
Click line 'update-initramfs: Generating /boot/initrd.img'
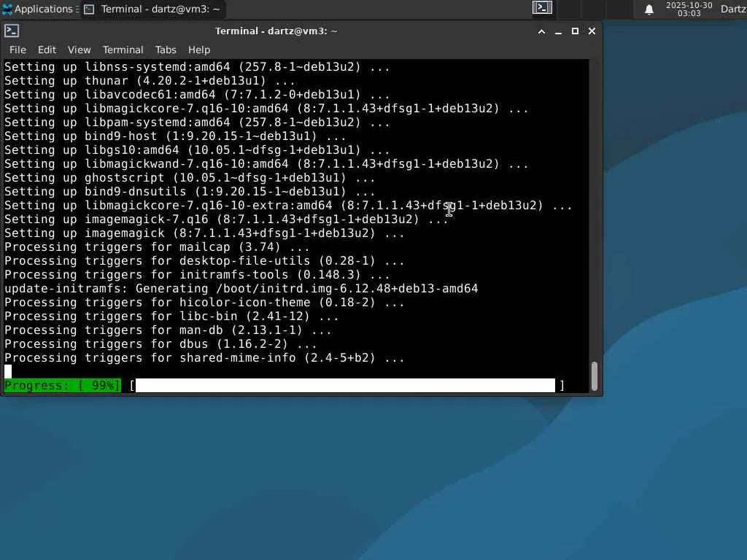tap(241, 289)
